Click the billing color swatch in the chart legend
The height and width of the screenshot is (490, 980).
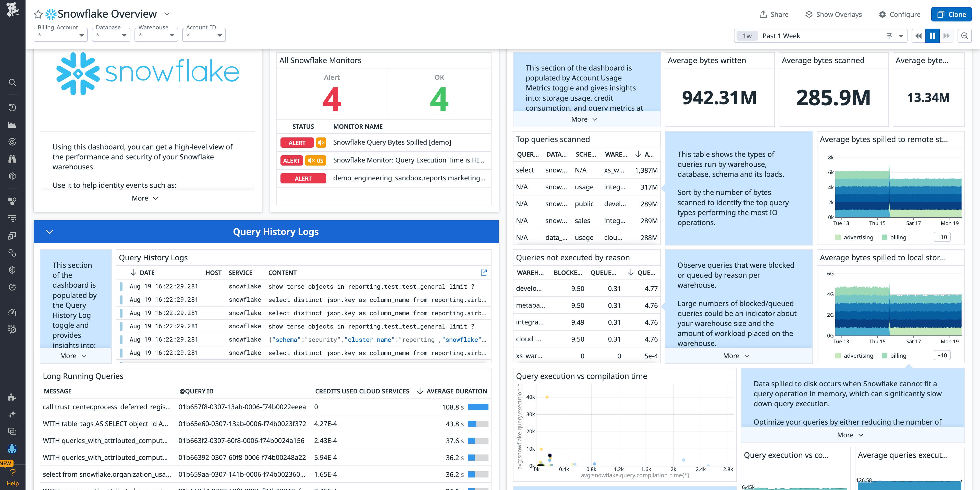click(x=885, y=237)
